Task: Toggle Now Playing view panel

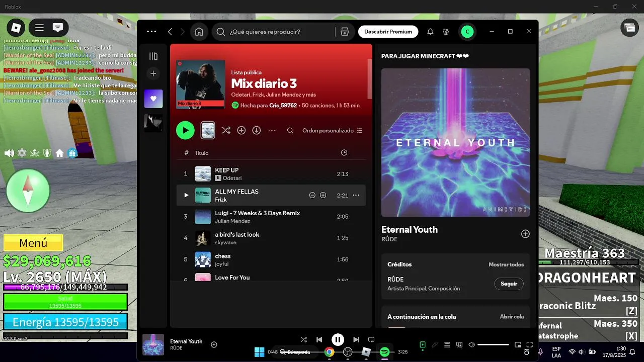Action: [423, 345]
